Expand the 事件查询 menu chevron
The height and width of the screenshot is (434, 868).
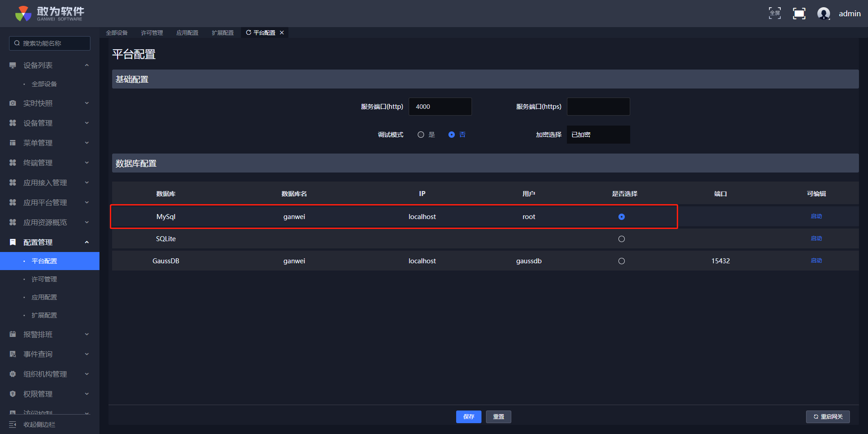pos(87,355)
